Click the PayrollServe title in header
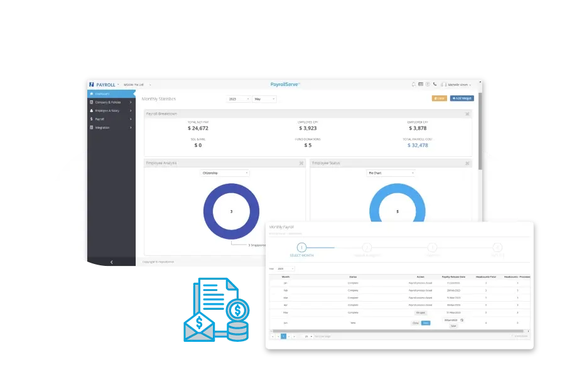 tap(285, 85)
